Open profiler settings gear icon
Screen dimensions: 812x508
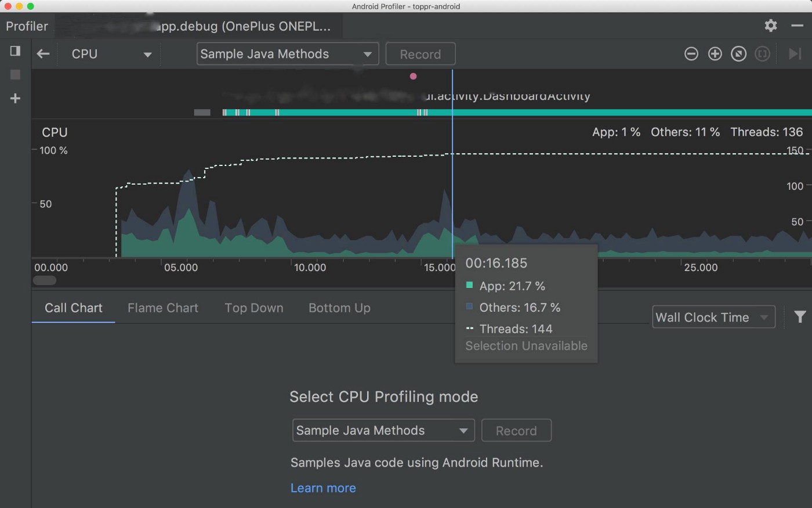click(x=770, y=26)
